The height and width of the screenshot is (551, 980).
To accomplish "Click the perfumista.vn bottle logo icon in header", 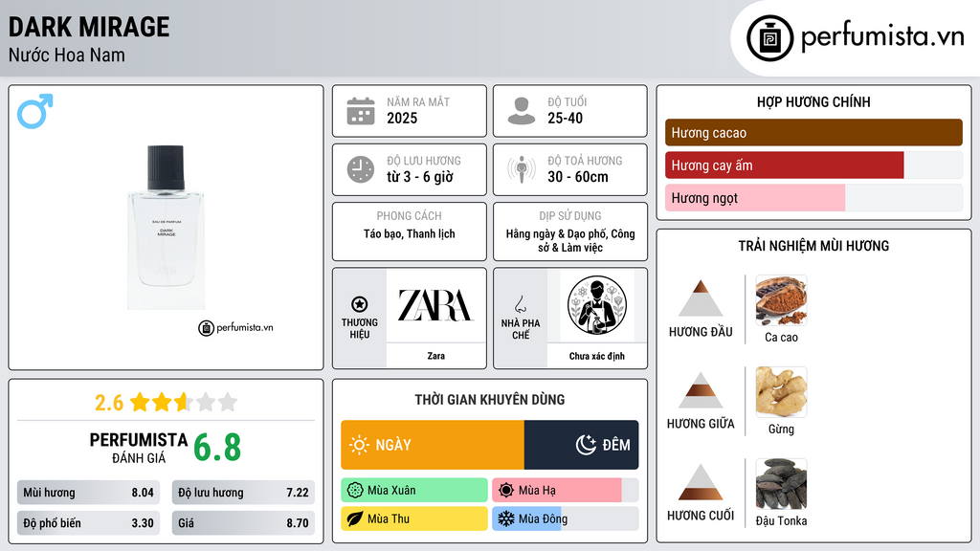I will click(x=769, y=38).
